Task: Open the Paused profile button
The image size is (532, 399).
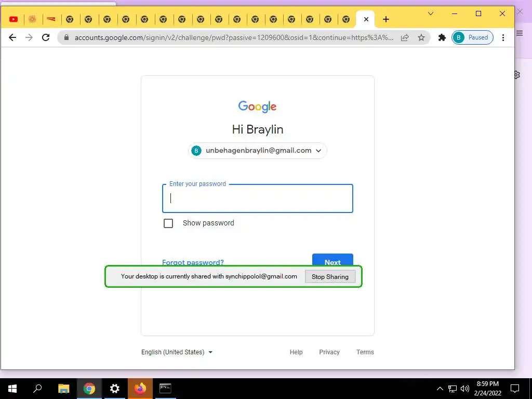Action: click(x=472, y=37)
